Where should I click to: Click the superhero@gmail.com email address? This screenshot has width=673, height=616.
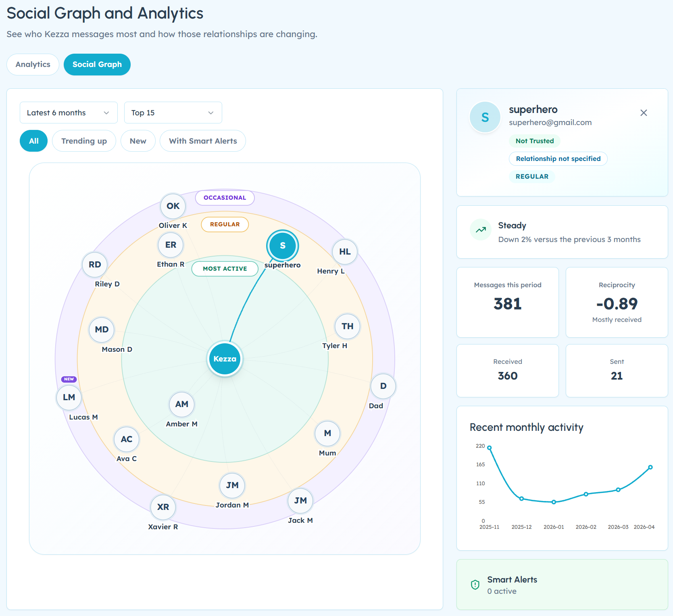(x=550, y=123)
